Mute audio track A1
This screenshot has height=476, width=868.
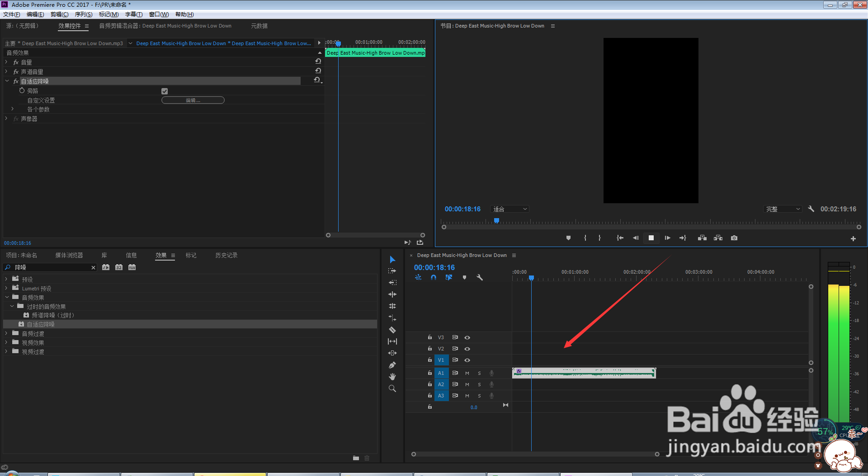467,373
